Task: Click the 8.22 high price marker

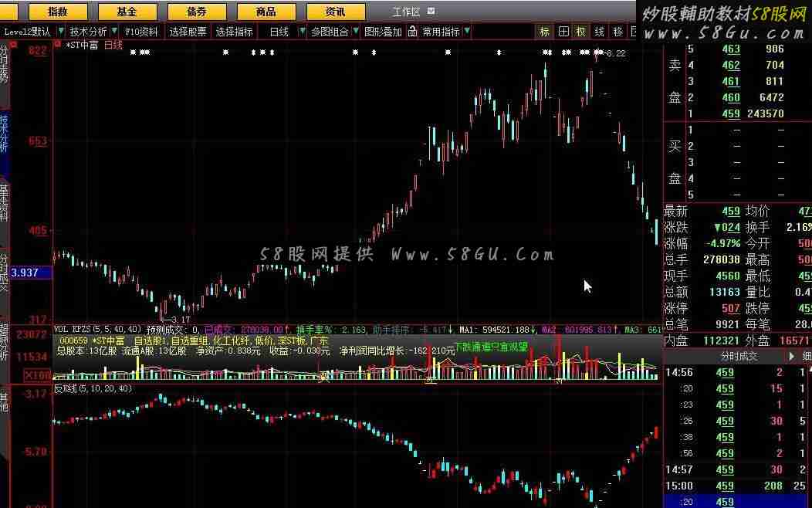Action: click(615, 53)
